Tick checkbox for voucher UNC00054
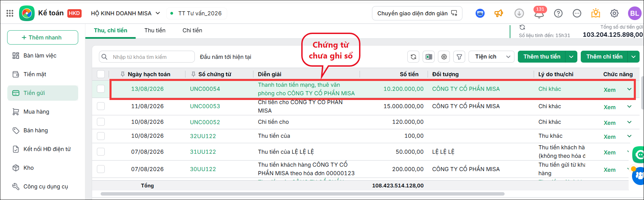The image size is (644, 200). [101, 89]
